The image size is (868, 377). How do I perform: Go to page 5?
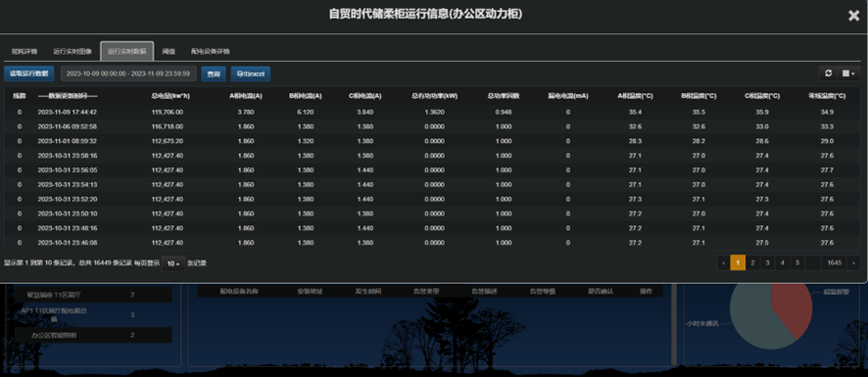point(797,263)
